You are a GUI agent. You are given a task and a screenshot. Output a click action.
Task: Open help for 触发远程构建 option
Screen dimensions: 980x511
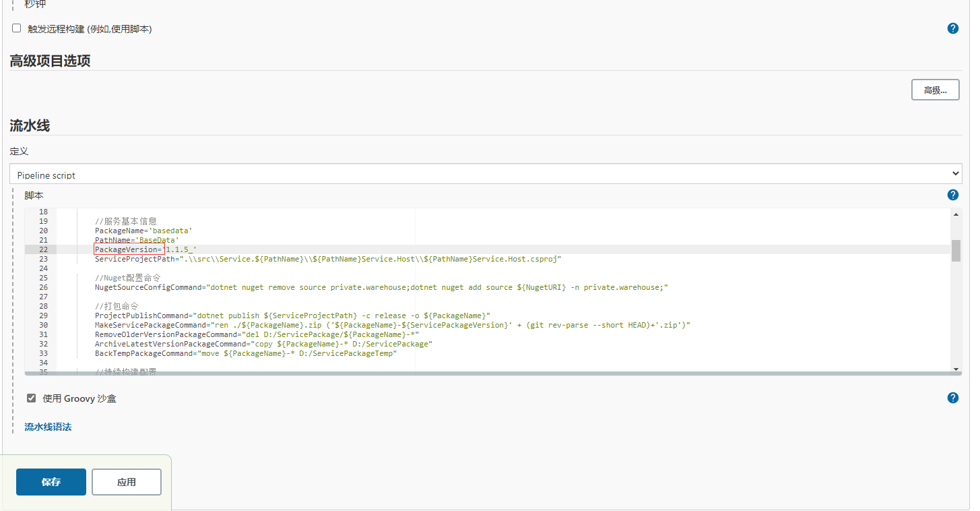tap(952, 28)
